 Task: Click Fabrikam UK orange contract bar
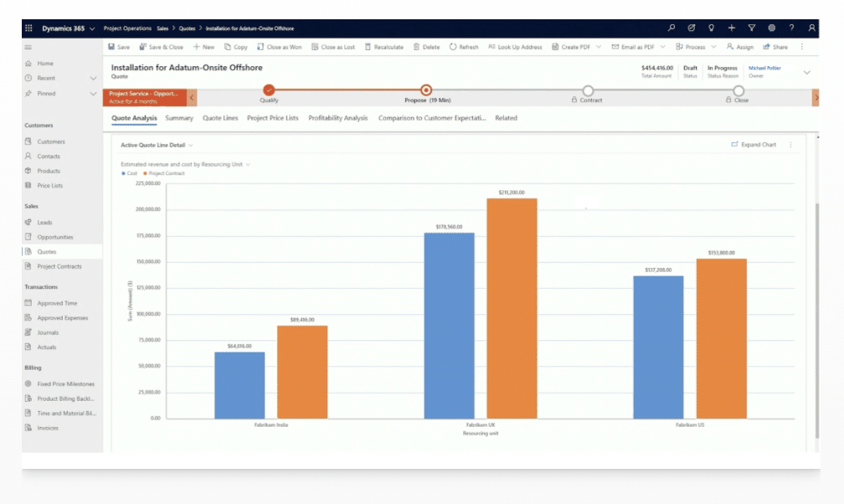click(512, 309)
